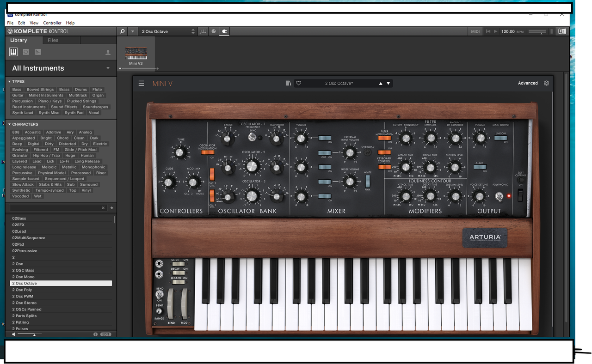The width and height of the screenshot is (592, 364).
Task: Favorite the preset with the heart icon
Action: point(299,83)
